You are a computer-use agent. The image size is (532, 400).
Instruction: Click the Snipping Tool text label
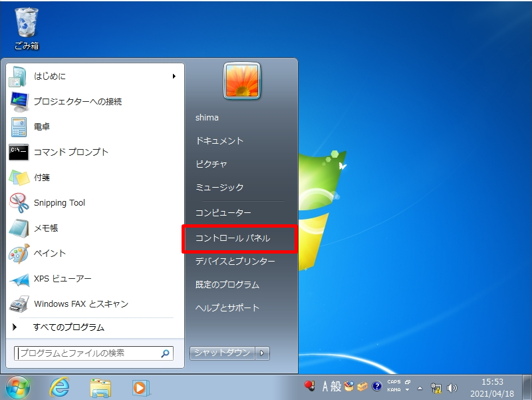click(x=59, y=203)
